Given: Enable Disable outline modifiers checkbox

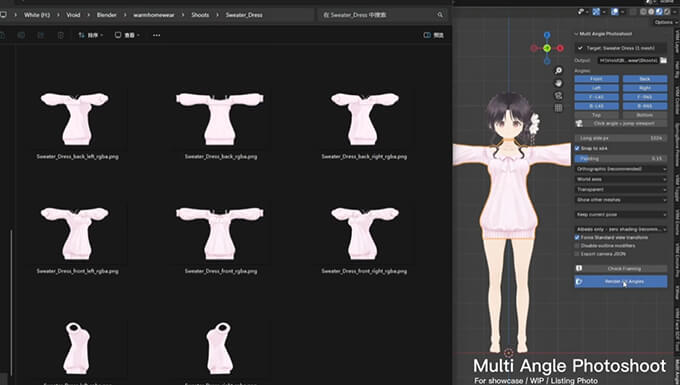Looking at the screenshot, I should [577, 246].
